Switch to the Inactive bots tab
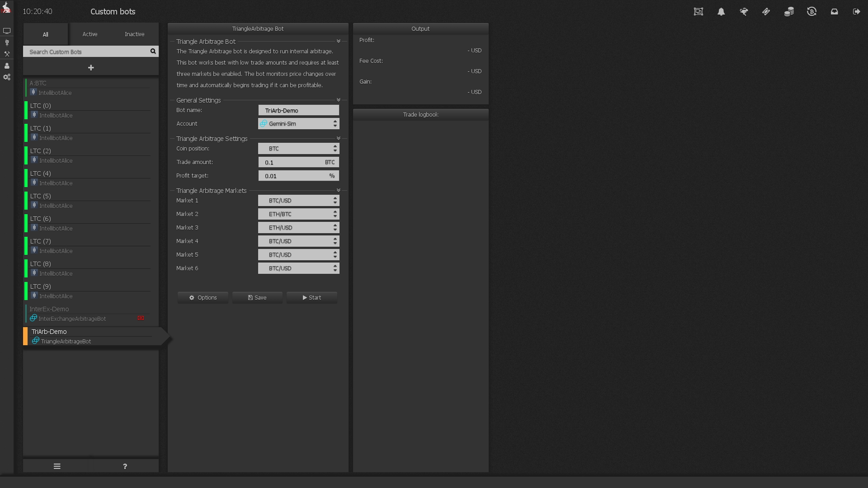 pyautogui.click(x=134, y=34)
